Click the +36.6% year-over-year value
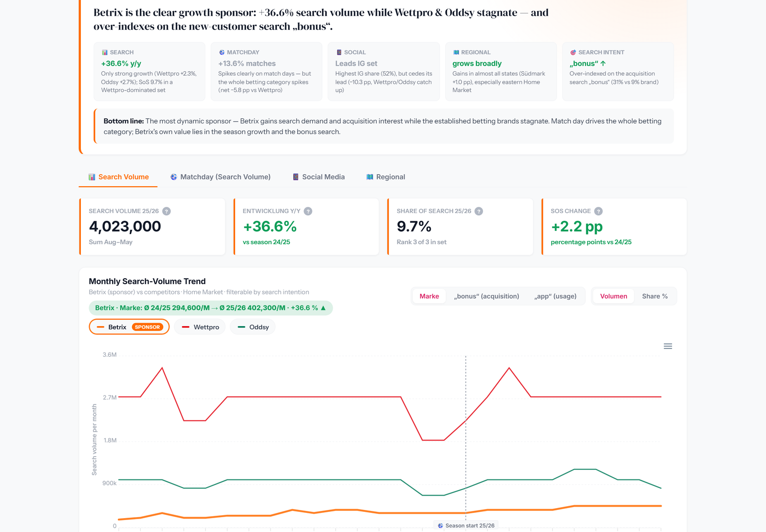766x532 pixels. [270, 226]
